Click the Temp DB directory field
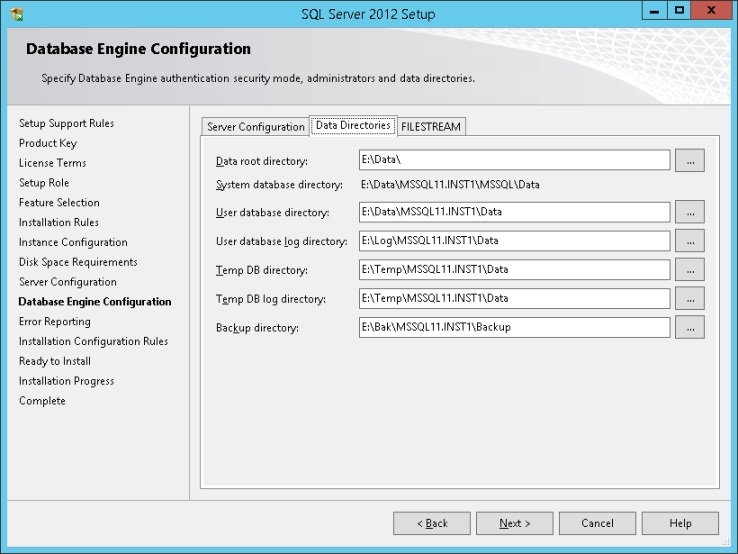 pyautogui.click(x=514, y=270)
